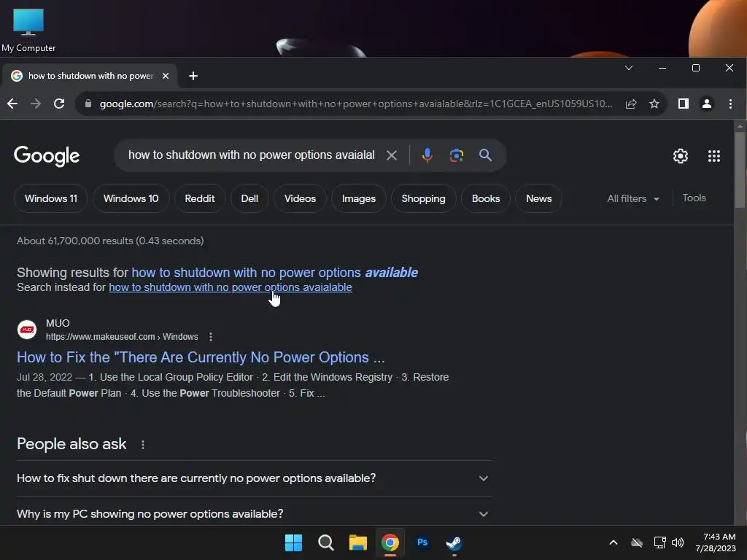747x560 pixels.
Task: Launch Photoshop from the taskbar
Action: 422,542
